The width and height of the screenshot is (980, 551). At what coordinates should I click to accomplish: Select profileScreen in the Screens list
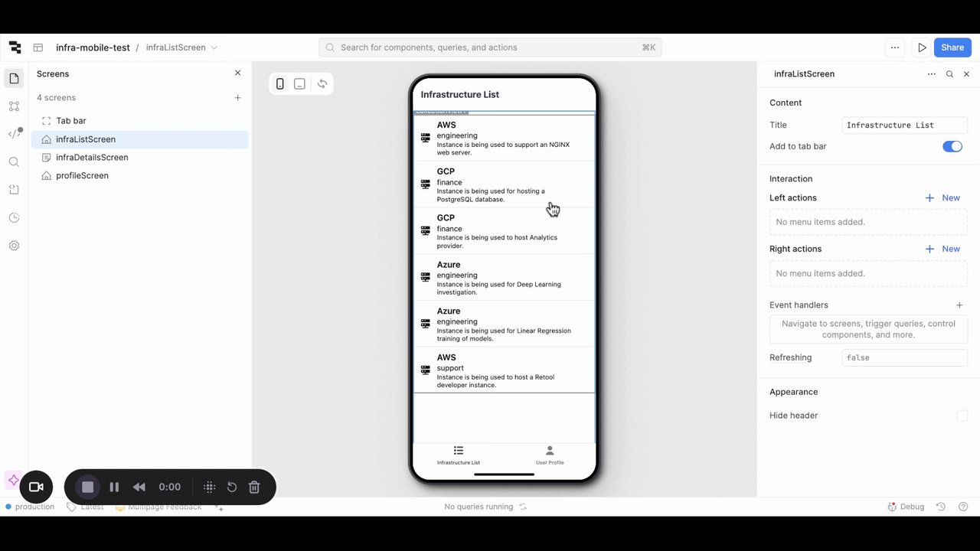[x=139, y=176]
